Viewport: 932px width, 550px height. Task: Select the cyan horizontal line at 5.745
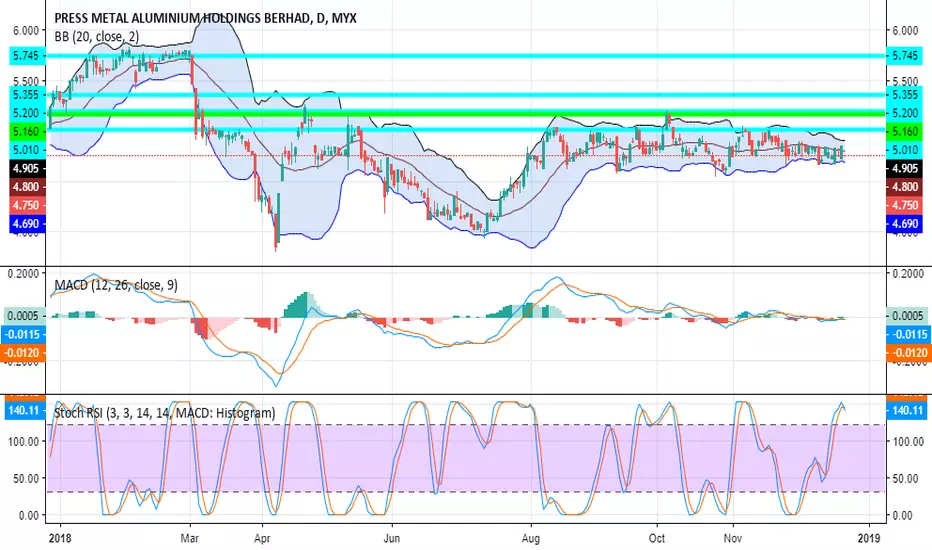(466, 56)
